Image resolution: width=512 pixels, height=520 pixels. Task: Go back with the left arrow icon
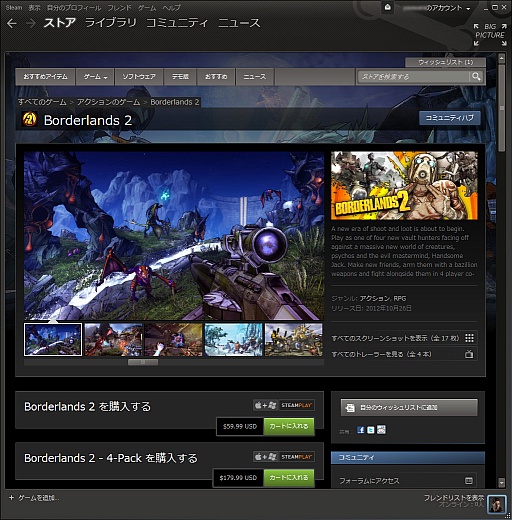coord(12,23)
